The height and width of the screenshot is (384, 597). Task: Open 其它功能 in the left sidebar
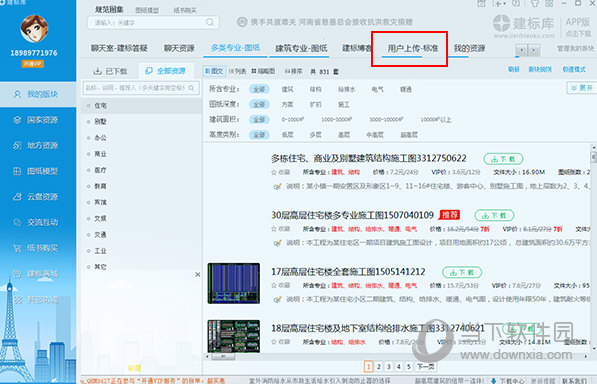click(x=38, y=300)
